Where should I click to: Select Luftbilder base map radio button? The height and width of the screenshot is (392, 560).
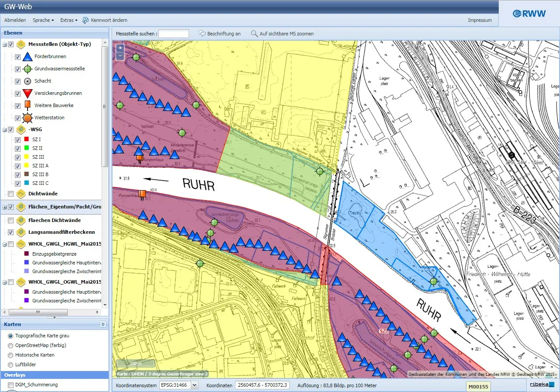click(x=10, y=364)
